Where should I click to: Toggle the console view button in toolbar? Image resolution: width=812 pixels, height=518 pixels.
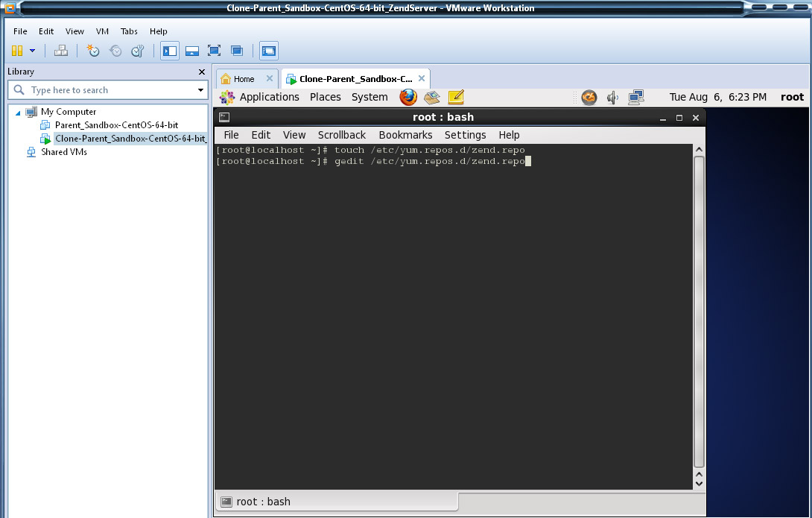point(269,51)
